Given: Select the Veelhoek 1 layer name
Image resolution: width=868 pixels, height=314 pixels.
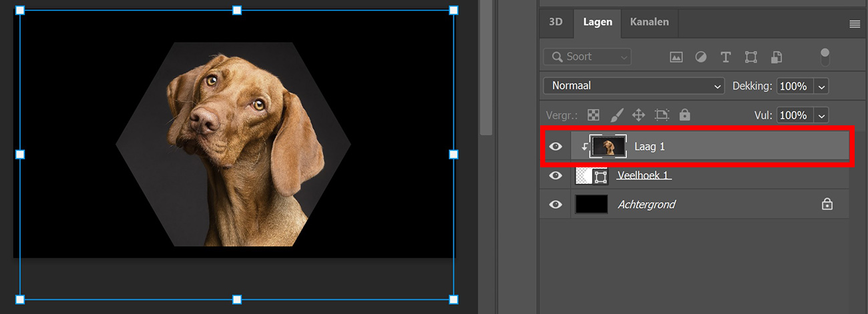Looking at the screenshot, I should click(644, 176).
